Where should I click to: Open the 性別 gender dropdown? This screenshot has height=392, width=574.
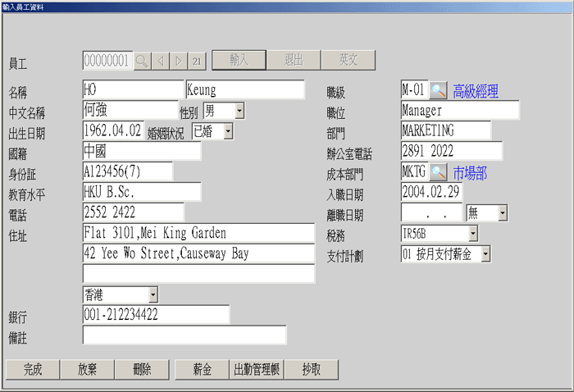click(x=239, y=111)
